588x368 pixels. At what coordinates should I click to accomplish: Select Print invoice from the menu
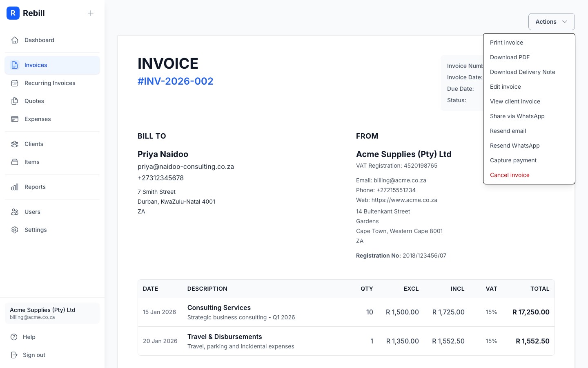click(506, 43)
